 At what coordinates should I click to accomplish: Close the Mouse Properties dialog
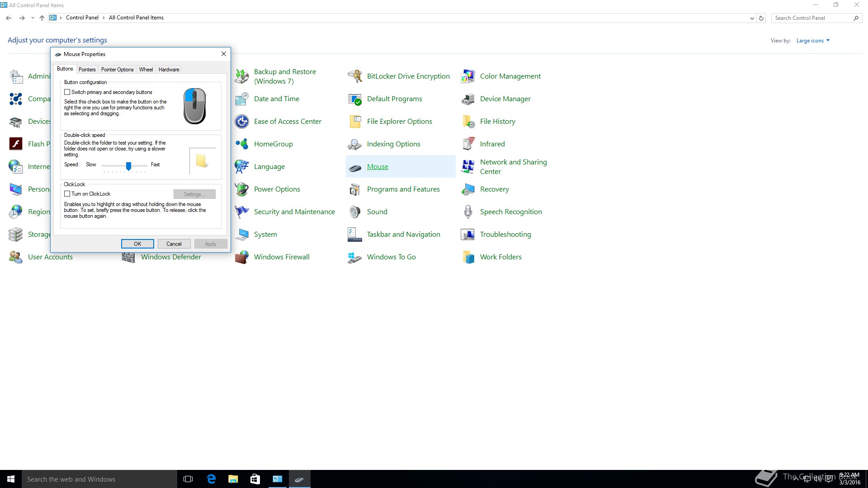pos(223,54)
